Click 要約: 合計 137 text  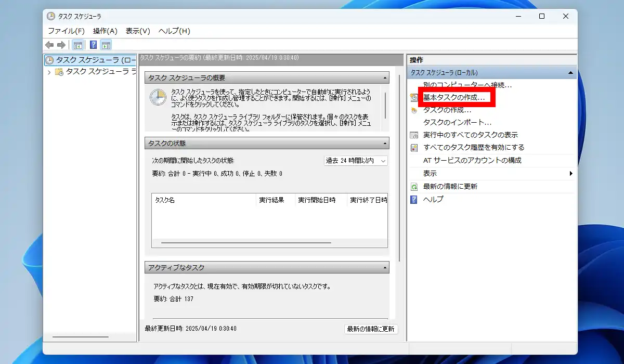[173, 299]
